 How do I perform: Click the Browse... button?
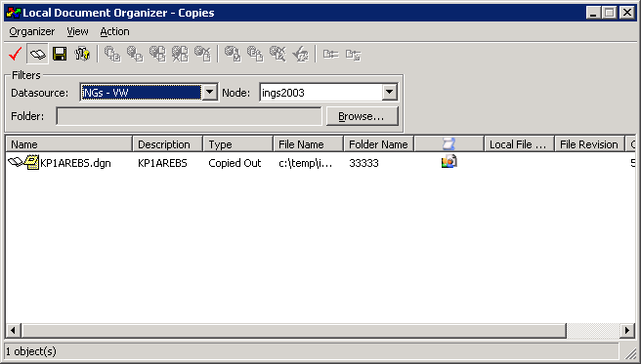(x=362, y=116)
